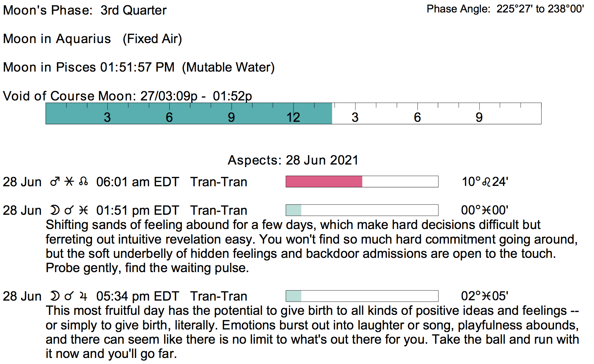Click the "Moon's Phase: 3rd Quarter" title
The image size is (594, 364).
pos(85,10)
